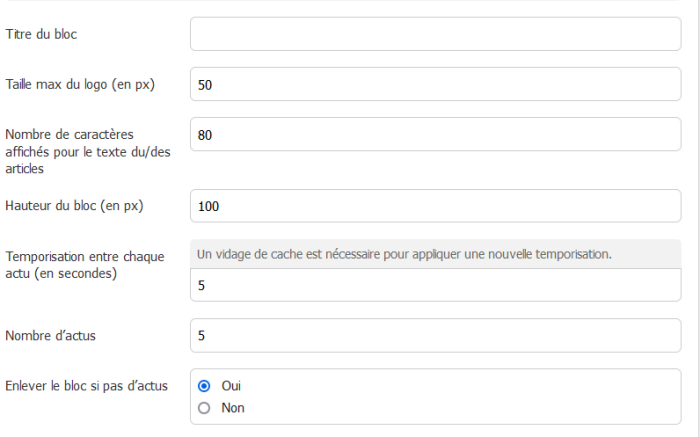Click the Temporisation entre chaque actu input

[435, 285]
